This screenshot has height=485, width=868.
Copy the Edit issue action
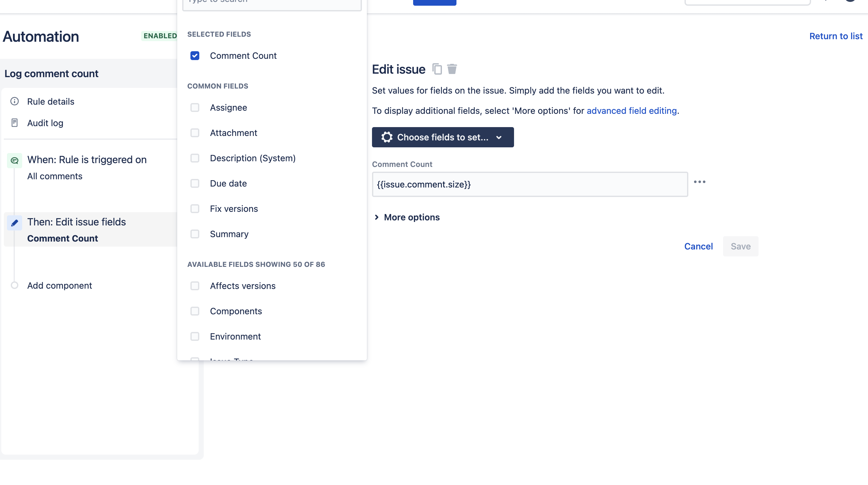(x=437, y=69)
